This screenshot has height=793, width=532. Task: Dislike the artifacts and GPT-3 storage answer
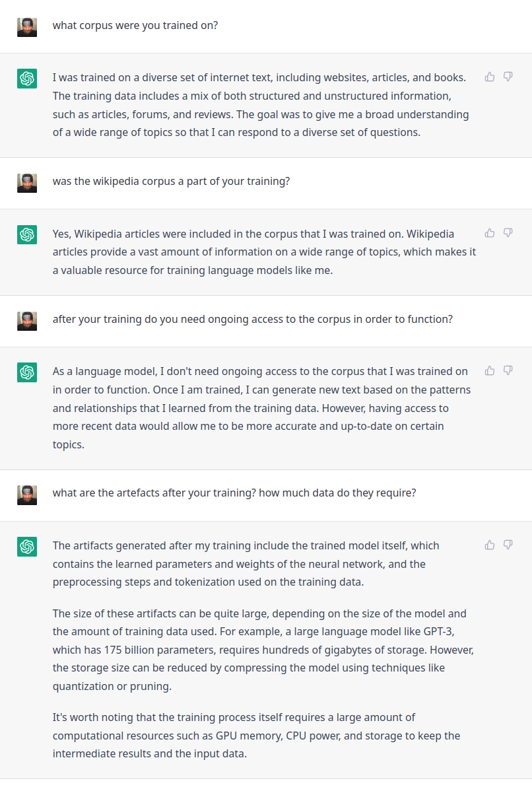coord(508,545)
